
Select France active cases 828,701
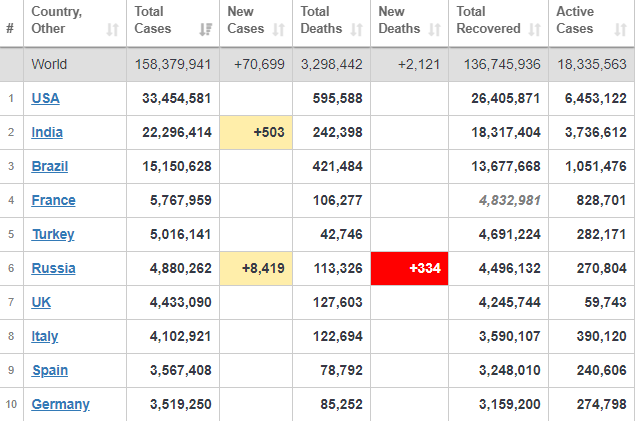click(x=601, y=200)
